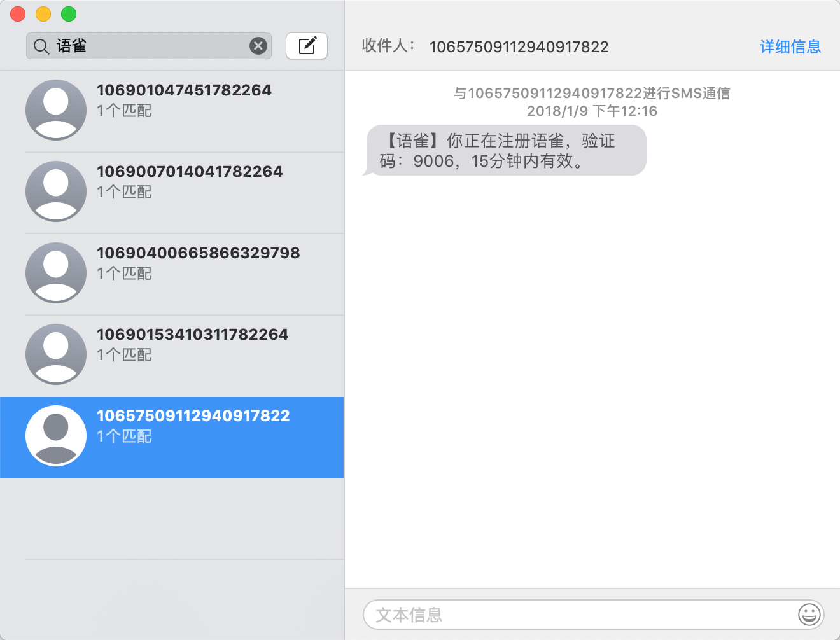The width and height of the screenshot is (840, 640).
Task: Click the avatar of 106901047451782264
Action: (56, 110)
